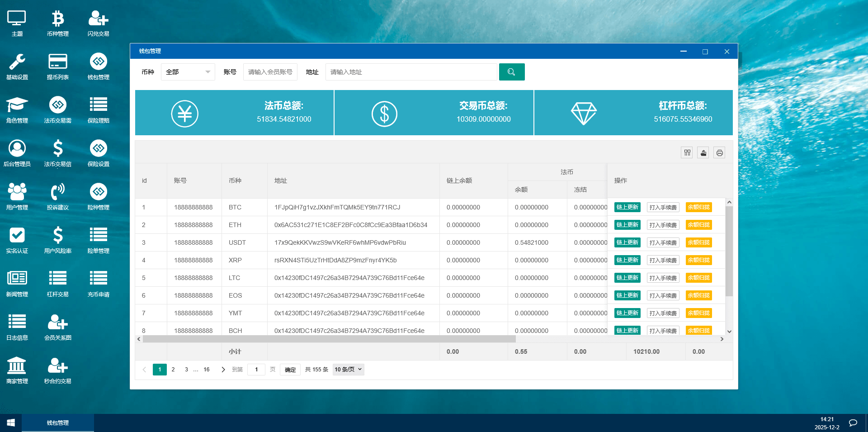Open 用户管理 group icon

point(17,197)
